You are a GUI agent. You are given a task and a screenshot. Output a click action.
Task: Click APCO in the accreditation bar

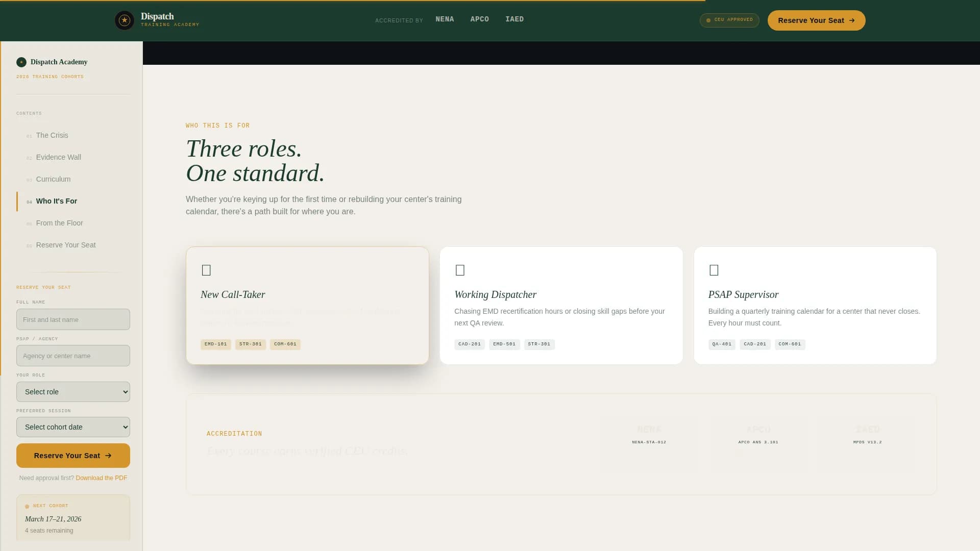[479, 19]
